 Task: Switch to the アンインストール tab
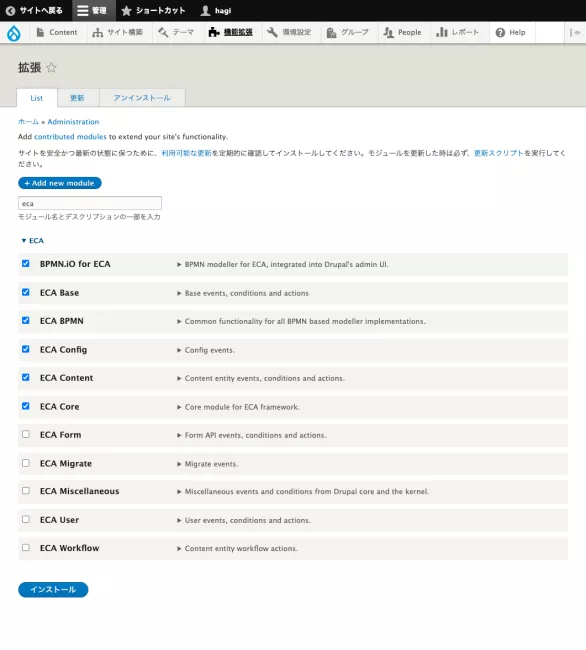(142, 98)
